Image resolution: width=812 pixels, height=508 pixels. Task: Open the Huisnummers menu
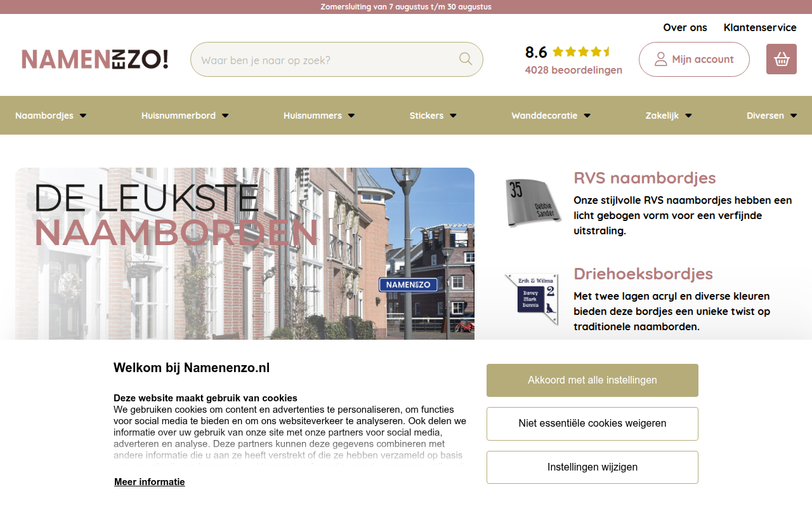pyautogui.click(x=313, y=116)
